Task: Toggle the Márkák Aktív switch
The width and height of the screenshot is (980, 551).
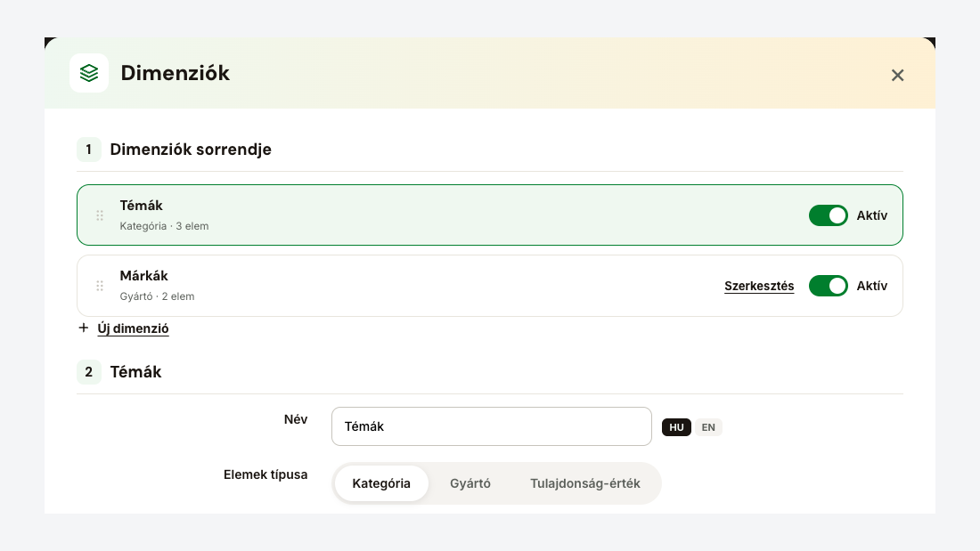Action: point(829,286)
